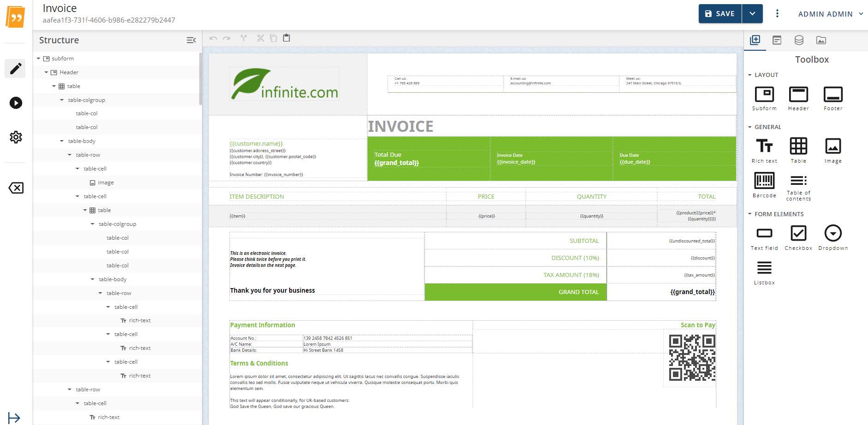
Task: Click the SAVE button
Action: point(720,13)
